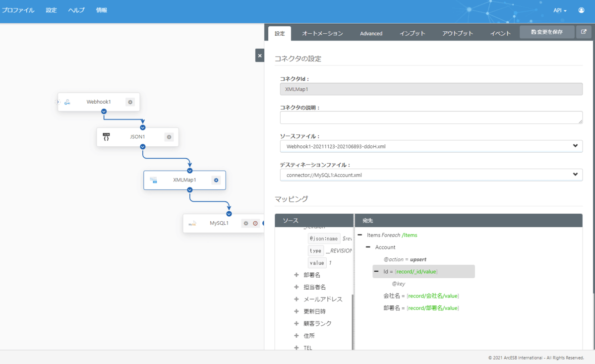Switch to the イベント tab
Viewport: 595px width, 364px height.
[500, 33]
